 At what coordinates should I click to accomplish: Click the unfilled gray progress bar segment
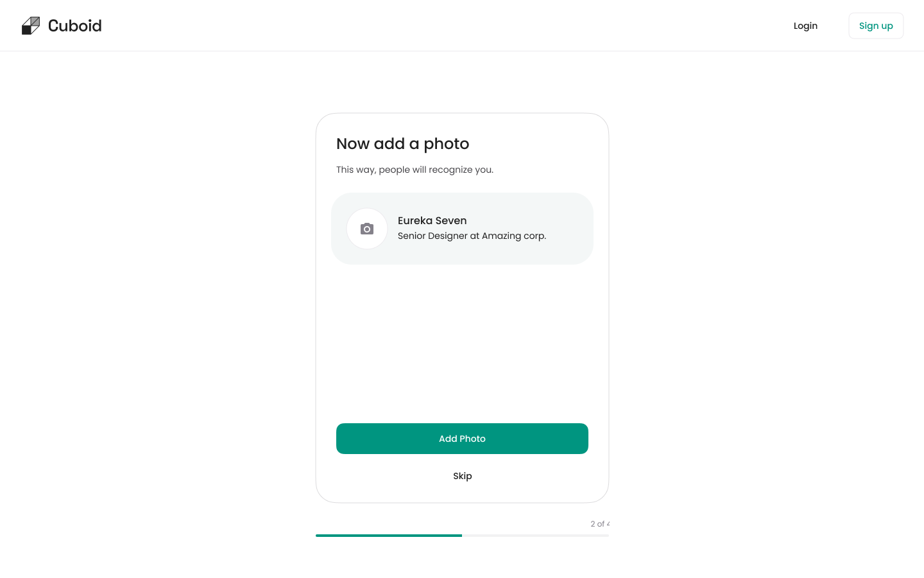(x=535, y=536)
